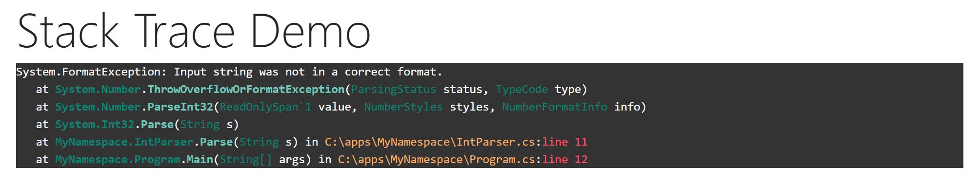The height and width of the screenshot is (187, 980).
Task: Click the "Main" method name
Action: pyautogui.click(x=200, y=160)
